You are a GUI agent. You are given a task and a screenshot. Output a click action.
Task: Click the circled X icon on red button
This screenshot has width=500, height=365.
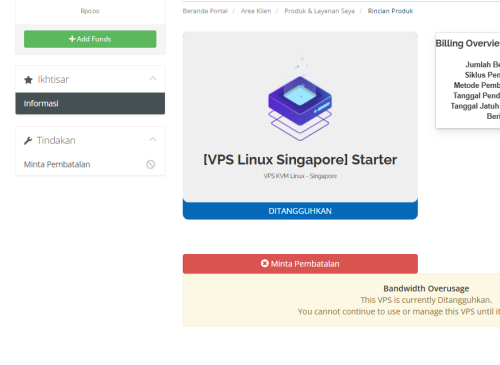coord(265,263)
